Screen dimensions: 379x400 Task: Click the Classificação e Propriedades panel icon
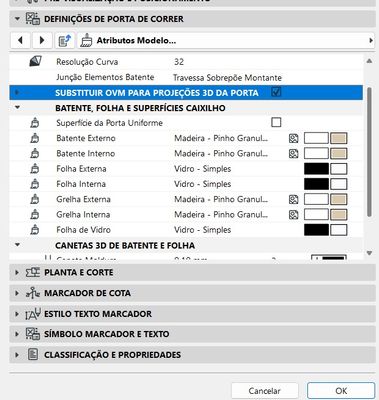click(33, 354)
